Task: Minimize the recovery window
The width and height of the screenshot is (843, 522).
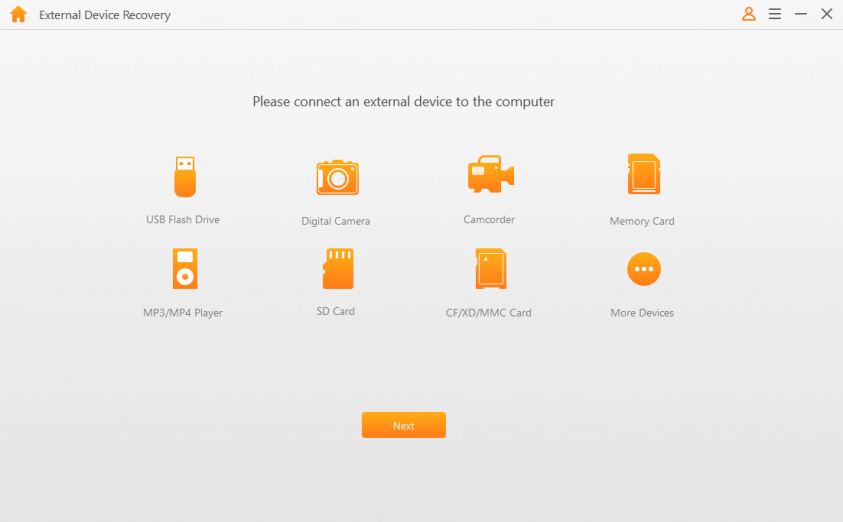Action: tap(801, 14)
